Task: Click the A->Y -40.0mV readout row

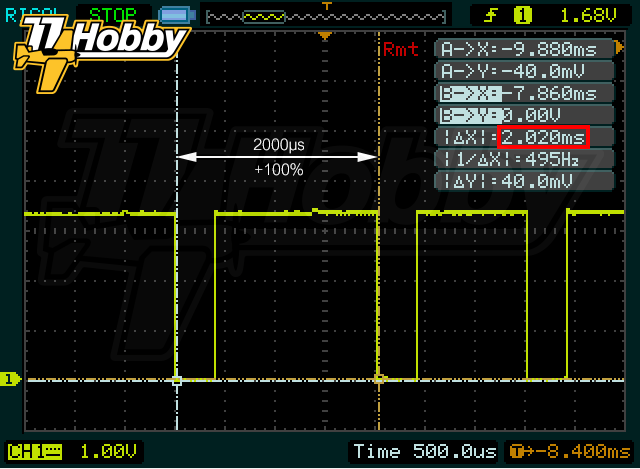Action: 524,71
